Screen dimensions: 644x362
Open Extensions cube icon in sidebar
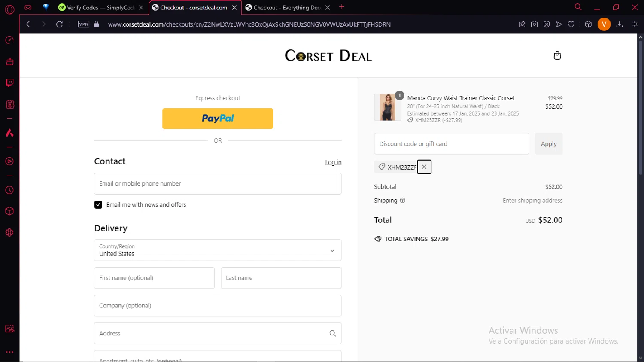(9, 211)
